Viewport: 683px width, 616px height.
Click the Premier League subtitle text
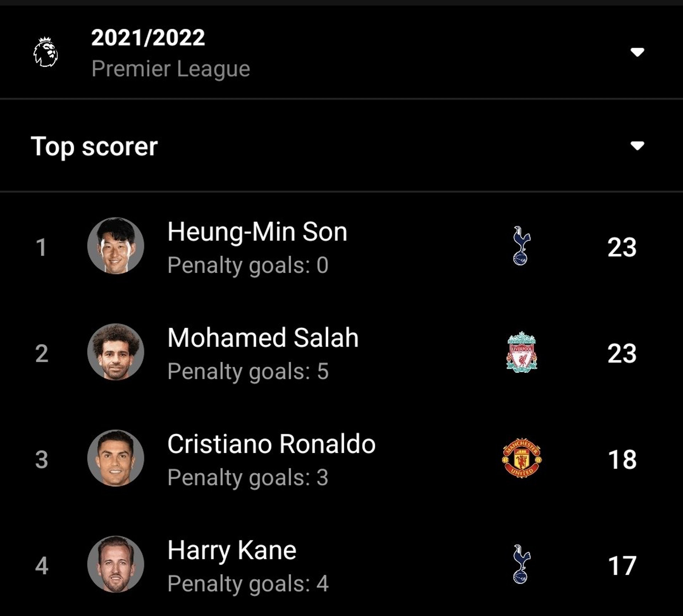[x=171, y=69]
